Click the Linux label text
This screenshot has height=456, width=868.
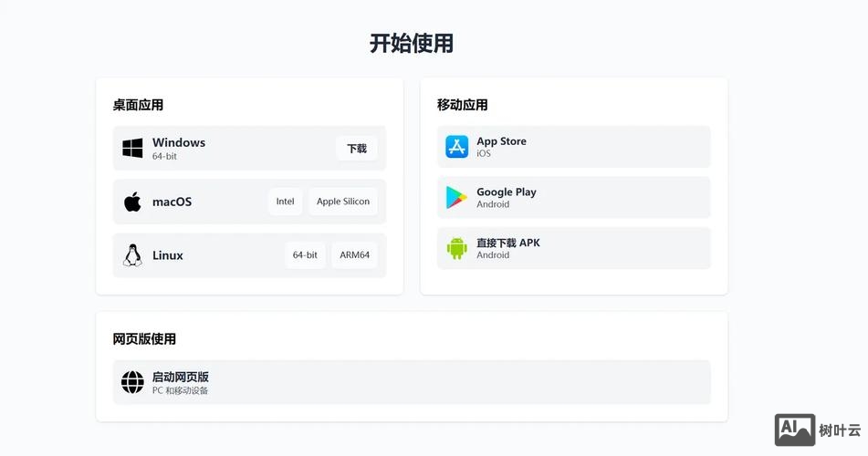[168, 255]
